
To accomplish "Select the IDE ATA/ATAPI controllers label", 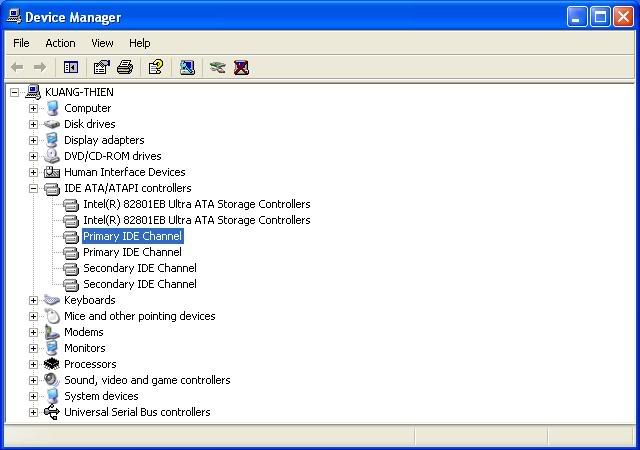I will 128,188.
